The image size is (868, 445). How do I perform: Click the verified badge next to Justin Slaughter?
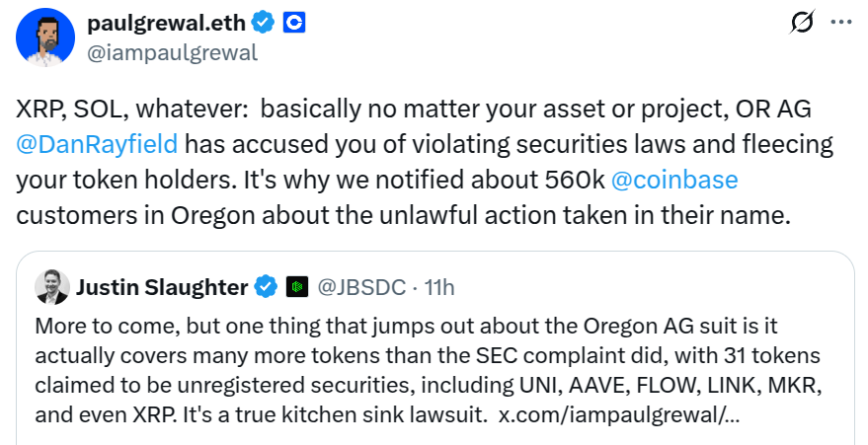pyautogui.click(x=266, y=287)
